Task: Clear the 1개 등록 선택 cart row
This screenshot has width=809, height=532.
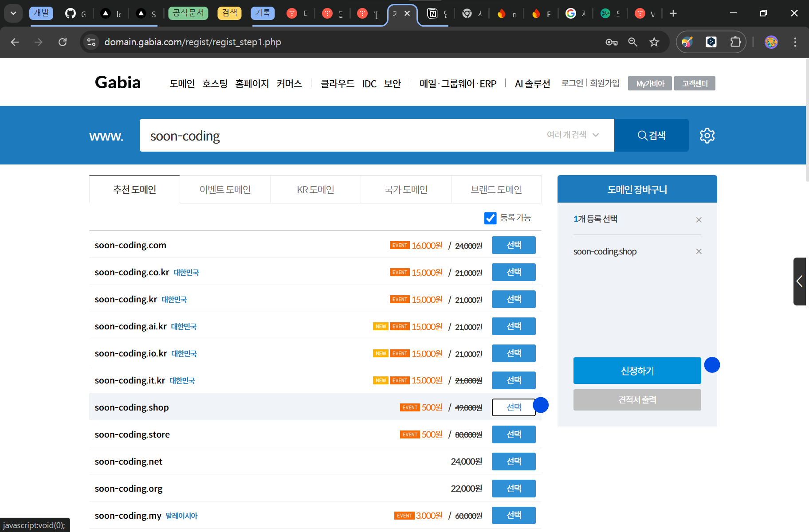Action: [699, 220]
